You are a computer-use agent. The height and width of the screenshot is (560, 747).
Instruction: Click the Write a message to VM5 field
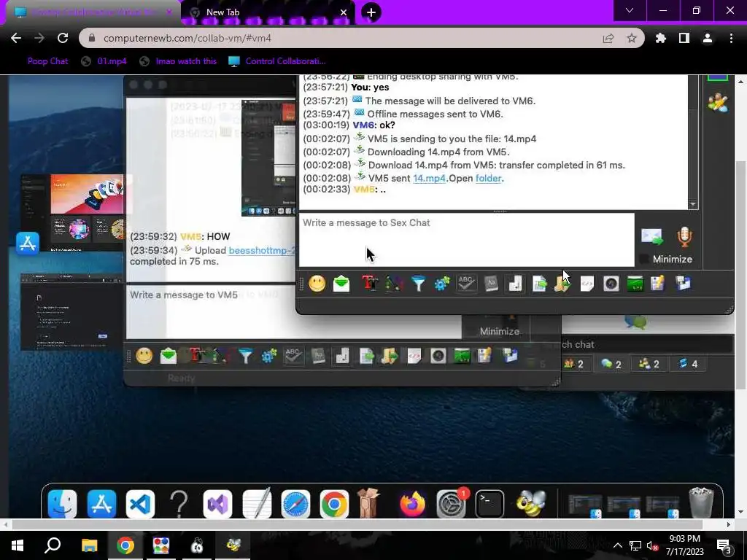click(293, 312)
